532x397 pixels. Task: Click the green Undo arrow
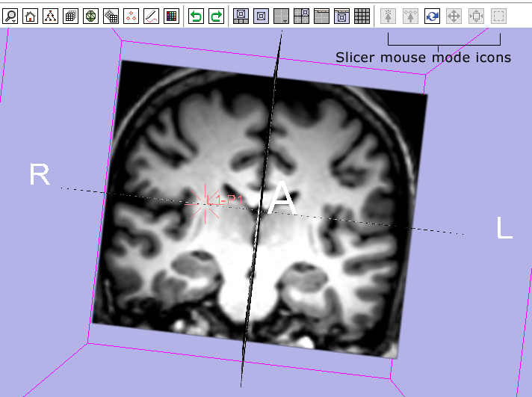coord(196,15)
